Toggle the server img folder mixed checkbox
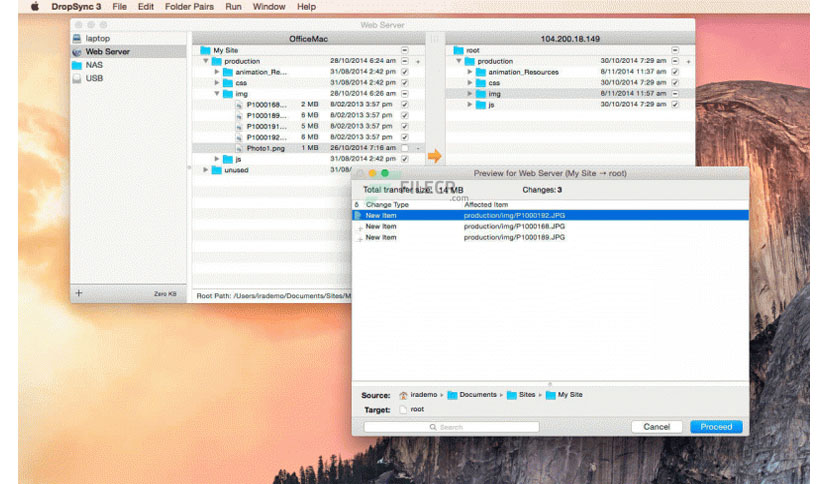The width and height of the screenshot is (836, 484). click(x=676, y=93)
